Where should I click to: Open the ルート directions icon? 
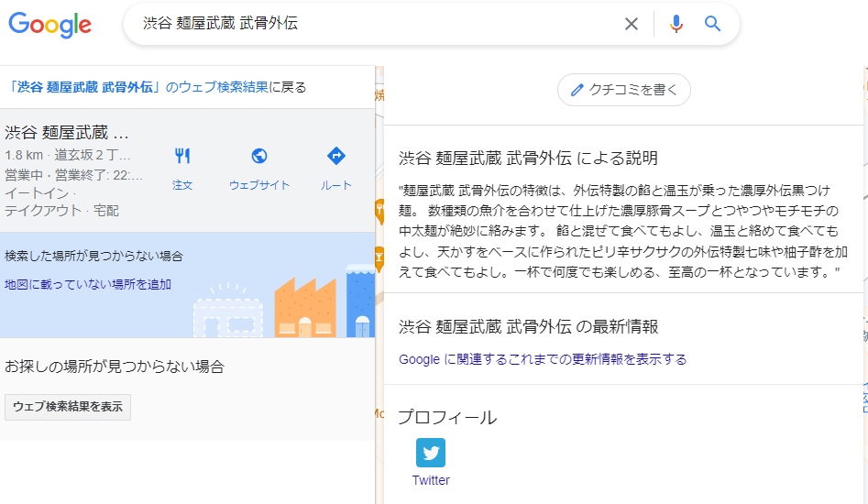point(336,156)
